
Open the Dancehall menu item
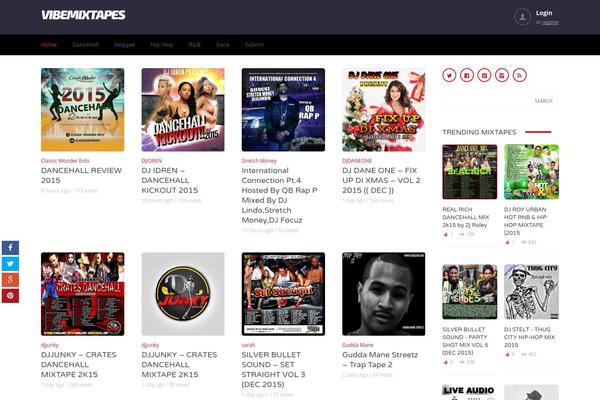[86, 45]
